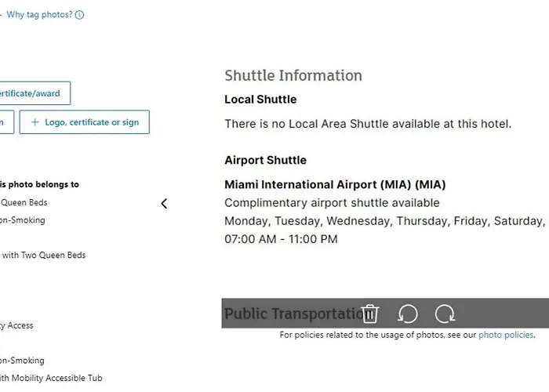Select the first Queen Beds room option

click(x=24, y=202)
